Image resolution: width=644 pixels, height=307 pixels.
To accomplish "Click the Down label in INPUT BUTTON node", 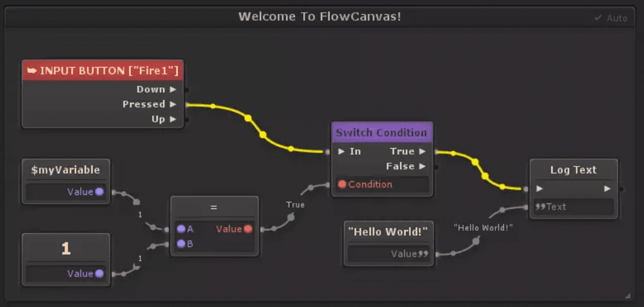I will (151, 89).
